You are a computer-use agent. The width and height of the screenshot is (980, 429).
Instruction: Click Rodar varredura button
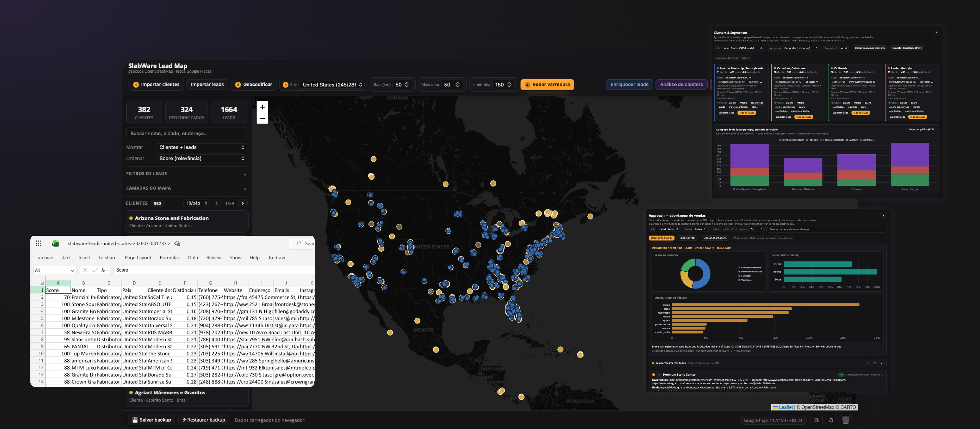(547, 85)
